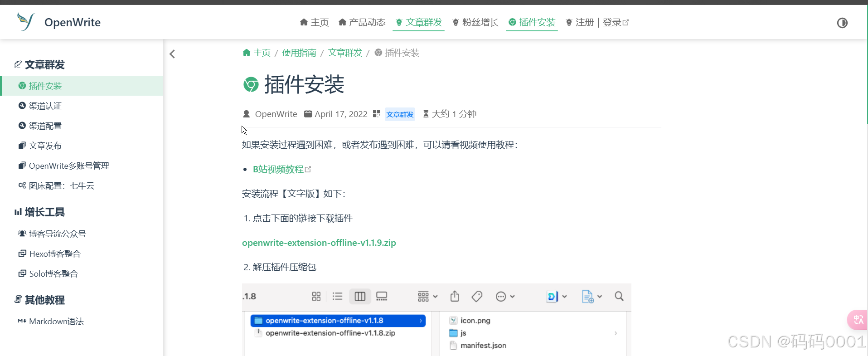Select the openwrite-extension-offline-v1.1.8 folder
The height and width of the screenshot is (356, 868).
338,321
